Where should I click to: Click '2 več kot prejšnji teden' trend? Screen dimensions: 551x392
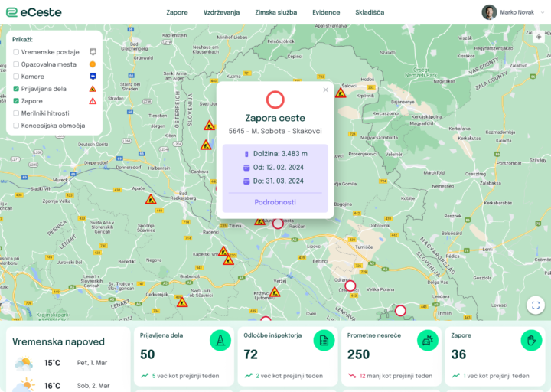coord(284,376)
